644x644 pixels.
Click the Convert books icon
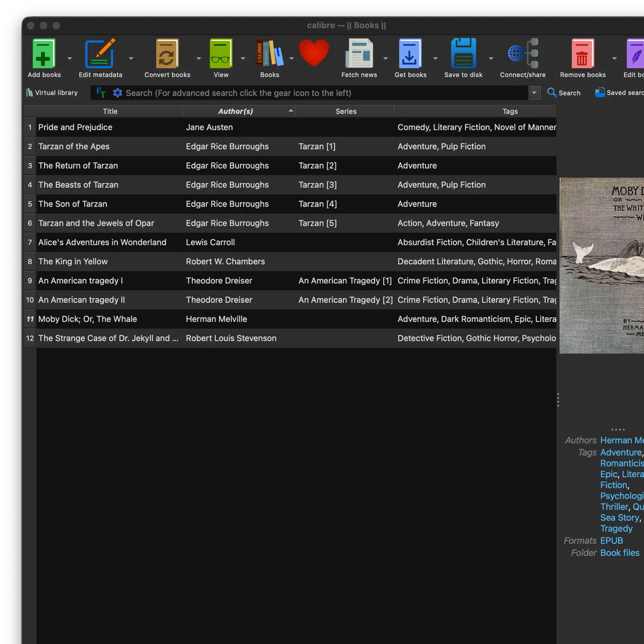(167, 54)
